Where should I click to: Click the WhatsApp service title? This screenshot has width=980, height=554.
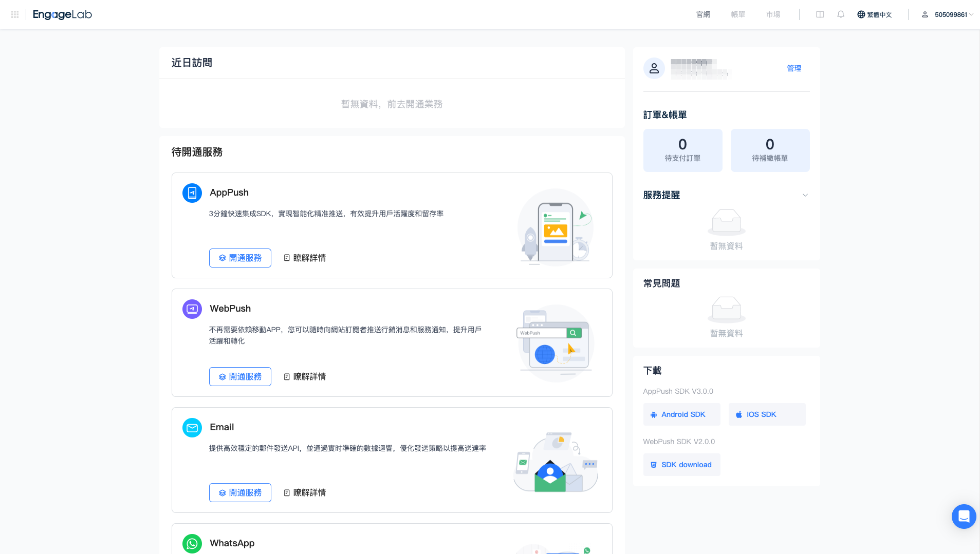click(x=232, y=543)
